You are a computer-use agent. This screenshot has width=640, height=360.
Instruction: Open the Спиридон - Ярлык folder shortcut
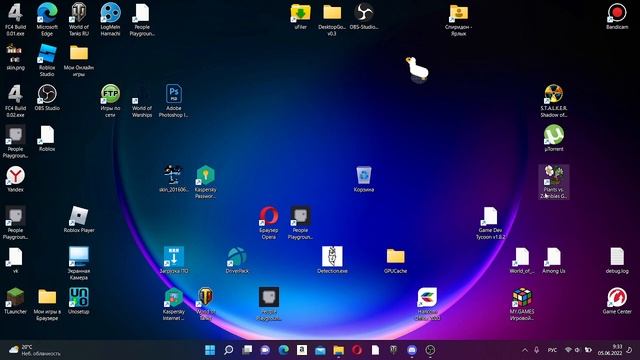point(459,19)
